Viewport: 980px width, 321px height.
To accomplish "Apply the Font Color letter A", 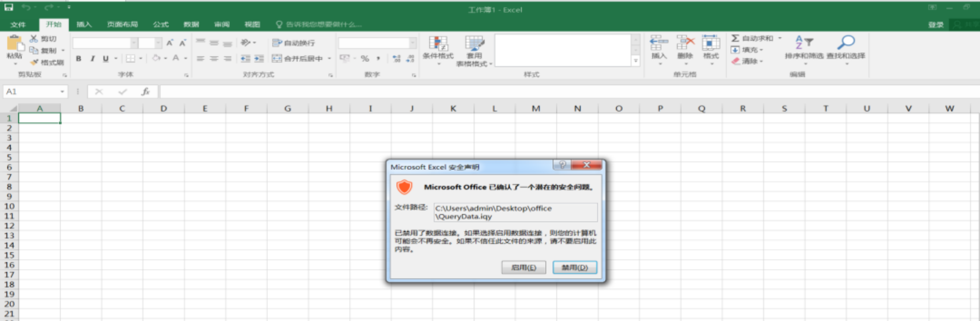I will (176, 58).
